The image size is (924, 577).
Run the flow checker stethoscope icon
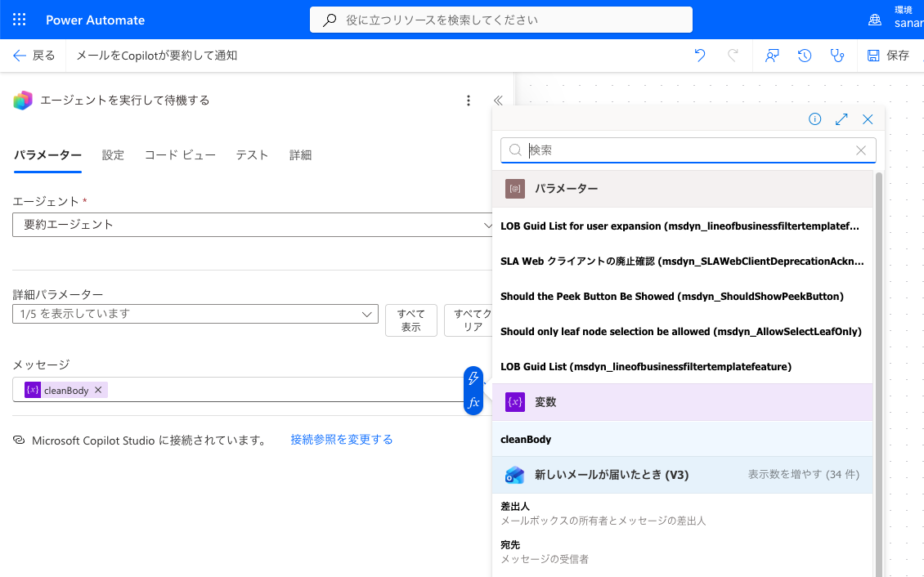point(837,56)
